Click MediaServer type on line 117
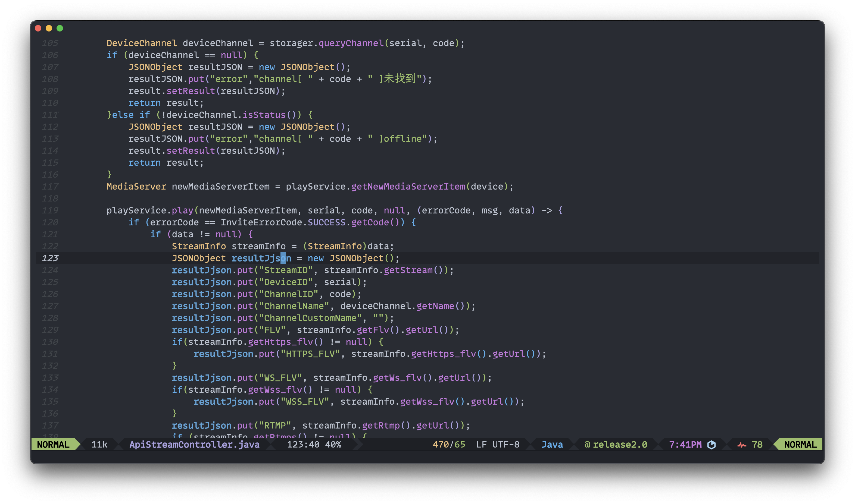This screenshot has height=504, width=855. pos(136,187)
